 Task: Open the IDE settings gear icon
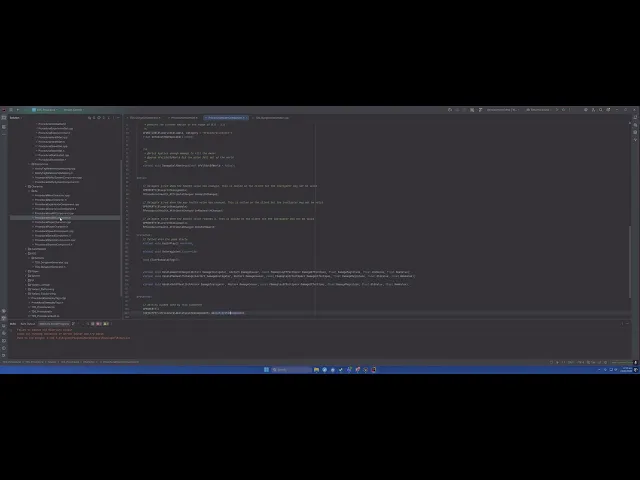pos(608,110)
